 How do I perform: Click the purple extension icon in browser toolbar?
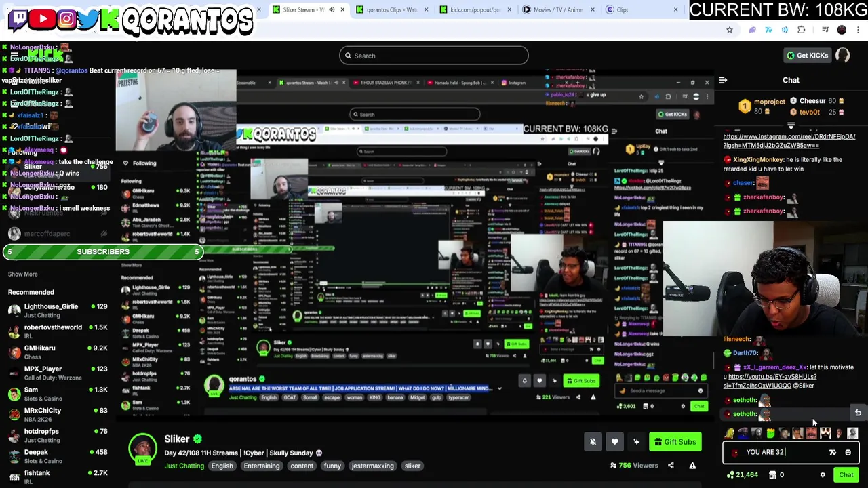(752, 30)
